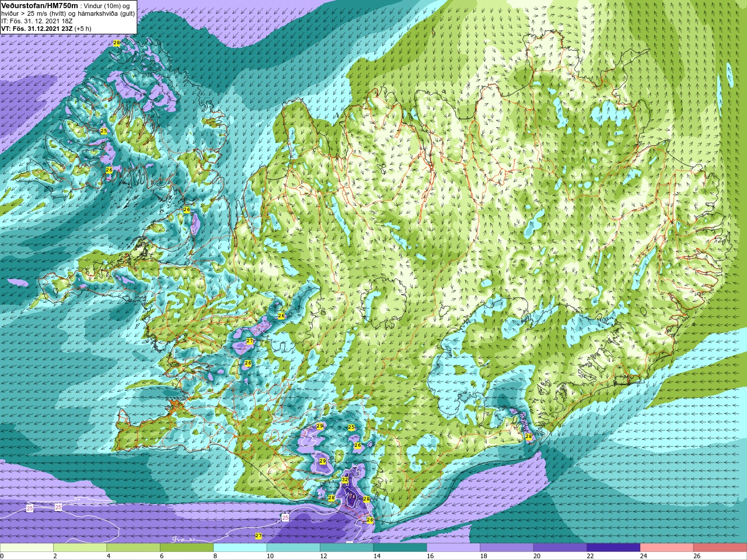Click the yellow 28 marker under the title box
Image resolution: width=747 pixels, height=560 pixels.
point(117,43)
